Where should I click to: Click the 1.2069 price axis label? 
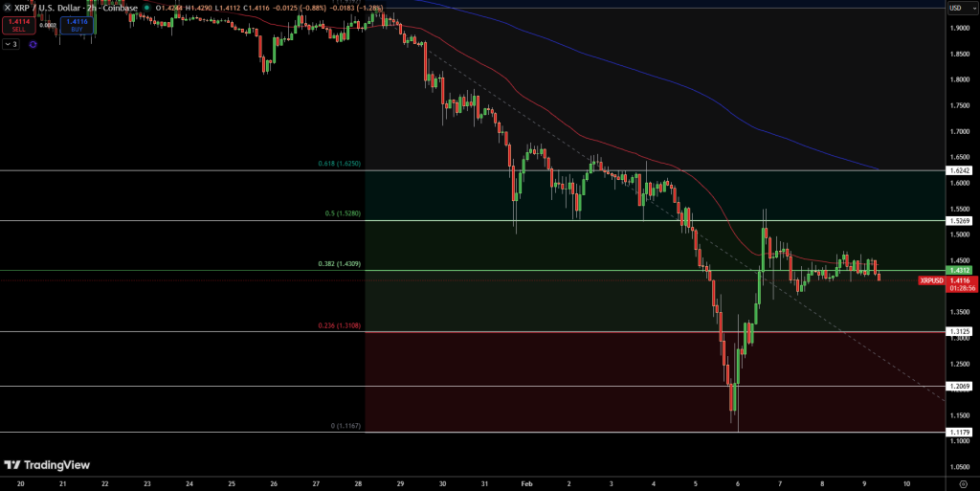click(959, 387)
